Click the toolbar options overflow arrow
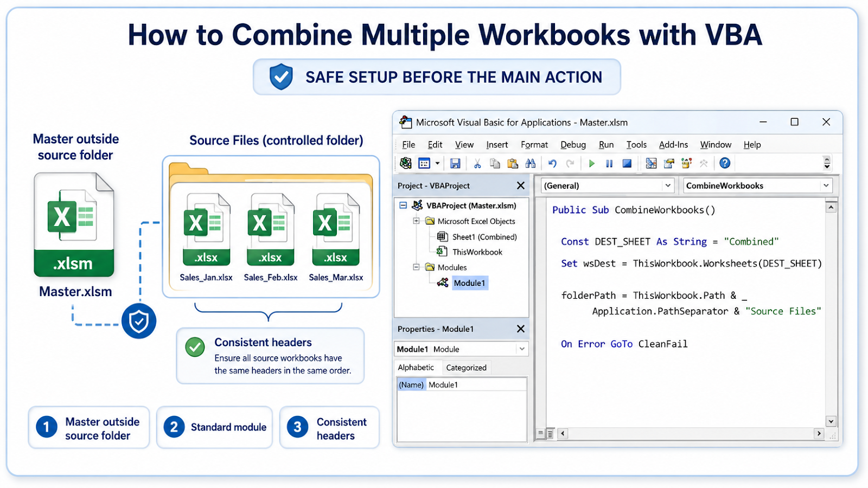The image size is (868, 488). click(x=827, y=163)
